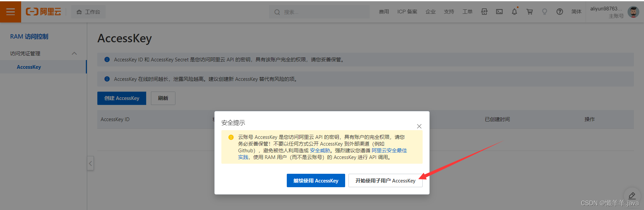Open the feedback edit pencil icon
Screen dimensions: 644x210
click(x=632, y=196)
